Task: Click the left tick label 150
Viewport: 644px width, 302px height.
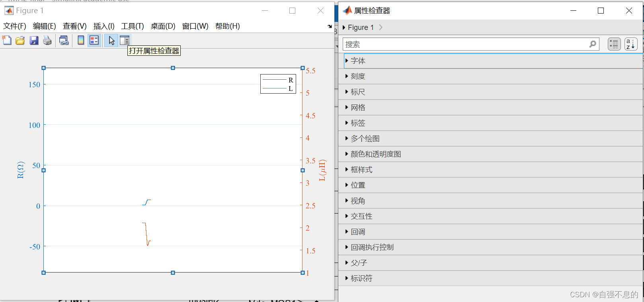Action: (34, 84)
